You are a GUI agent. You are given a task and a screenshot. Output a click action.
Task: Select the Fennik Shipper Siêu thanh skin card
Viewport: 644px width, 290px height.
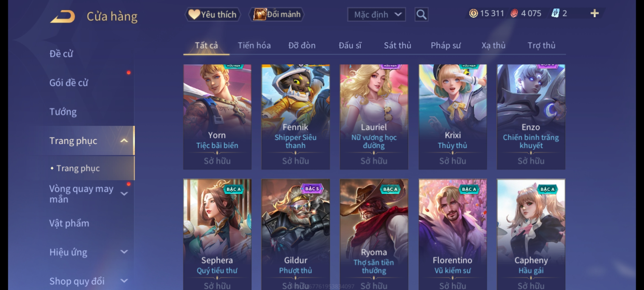pyautogui.click(x=295, y=117)
